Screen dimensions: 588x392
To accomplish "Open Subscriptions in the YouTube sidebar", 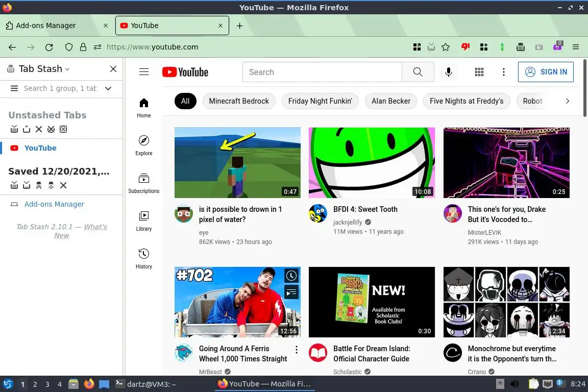I will click(x=144, y=183).
